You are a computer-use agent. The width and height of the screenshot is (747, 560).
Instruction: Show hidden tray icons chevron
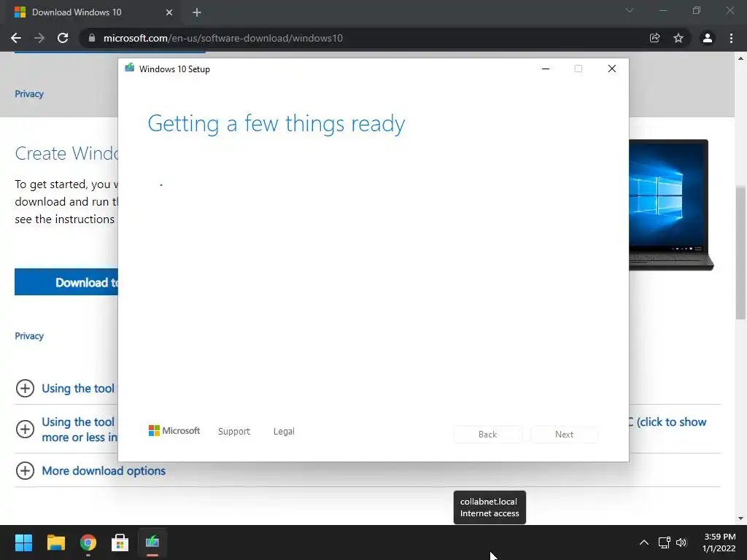point(643,542)
